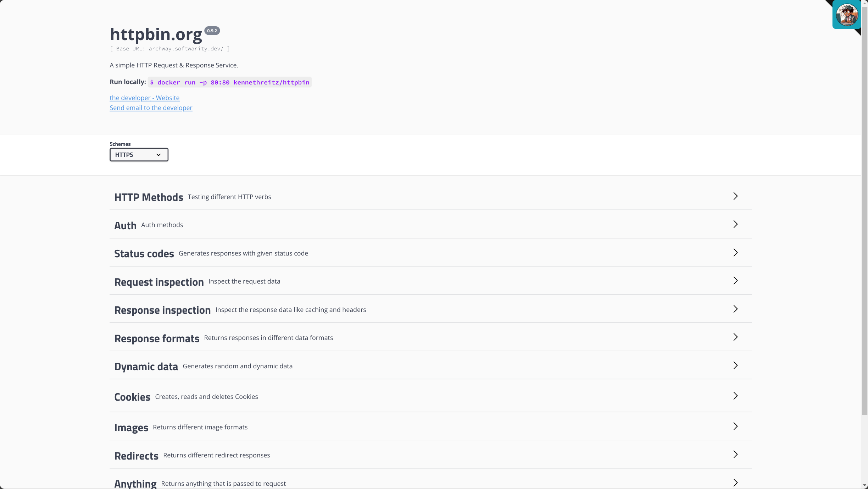Click the Base URL archway.softwarity.dev text
The height and width of the screenshot is (489, 868).
170,49
